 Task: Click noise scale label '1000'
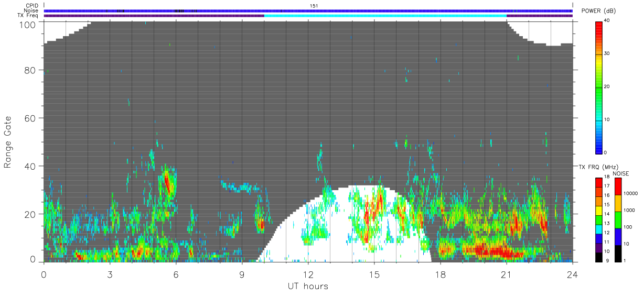(628, 210)
